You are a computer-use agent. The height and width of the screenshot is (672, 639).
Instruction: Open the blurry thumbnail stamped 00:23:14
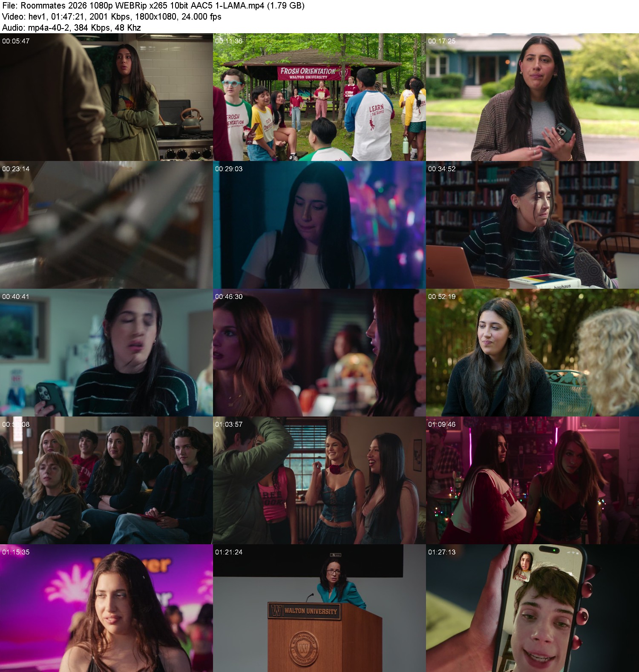106,225
